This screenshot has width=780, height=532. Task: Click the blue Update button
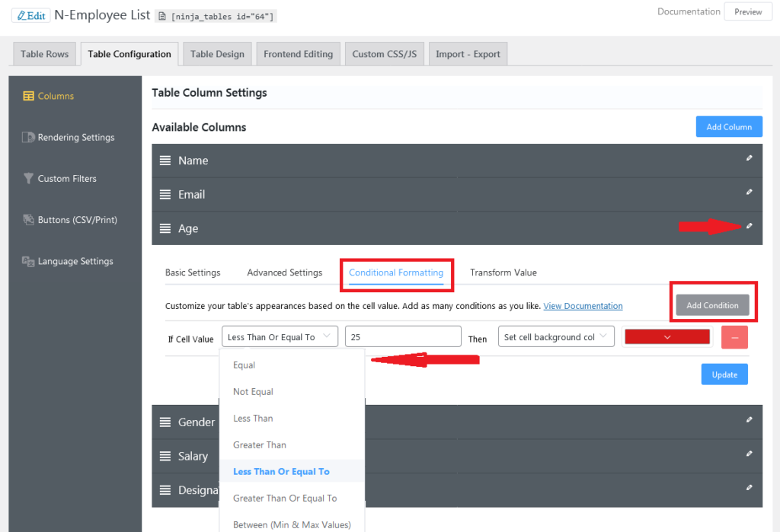[x=724, y=374]
